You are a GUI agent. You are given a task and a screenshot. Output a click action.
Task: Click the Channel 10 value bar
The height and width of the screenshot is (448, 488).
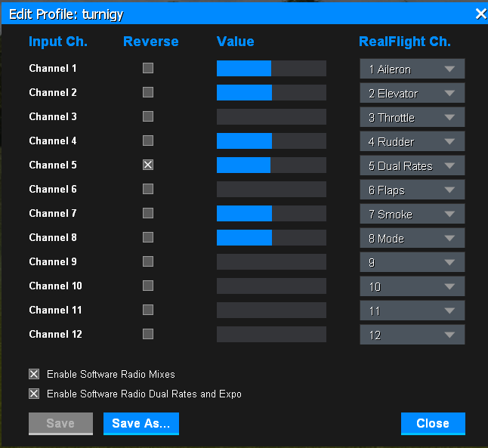(271, 286)
